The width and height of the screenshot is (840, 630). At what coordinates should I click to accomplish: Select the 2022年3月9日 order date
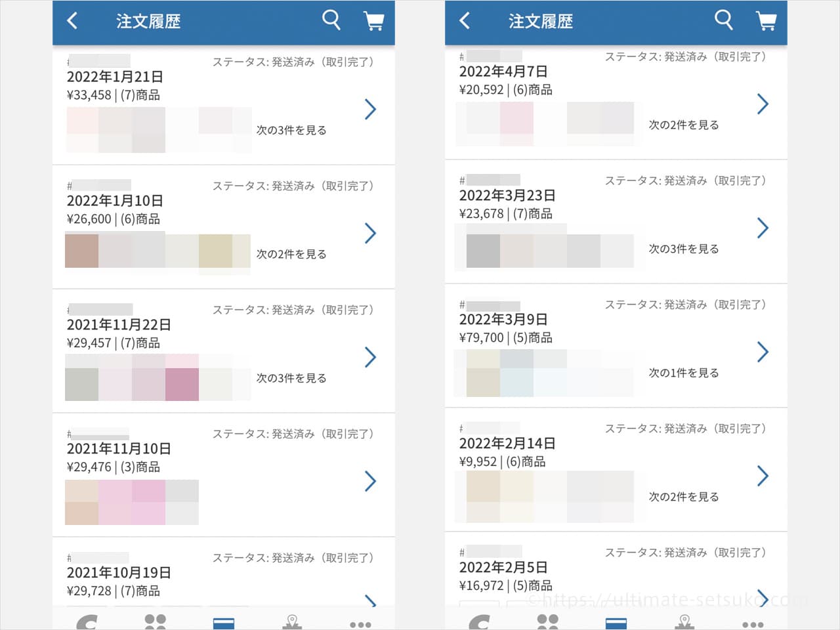click(503, 320)
